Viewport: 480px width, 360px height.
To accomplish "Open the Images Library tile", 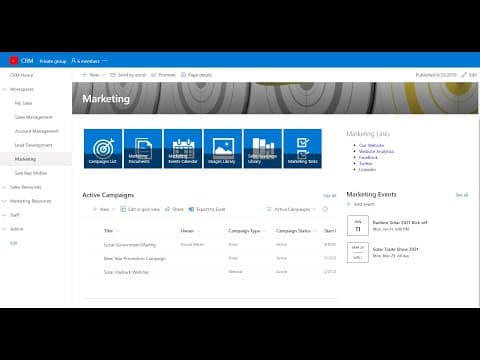I will [223, 148].
